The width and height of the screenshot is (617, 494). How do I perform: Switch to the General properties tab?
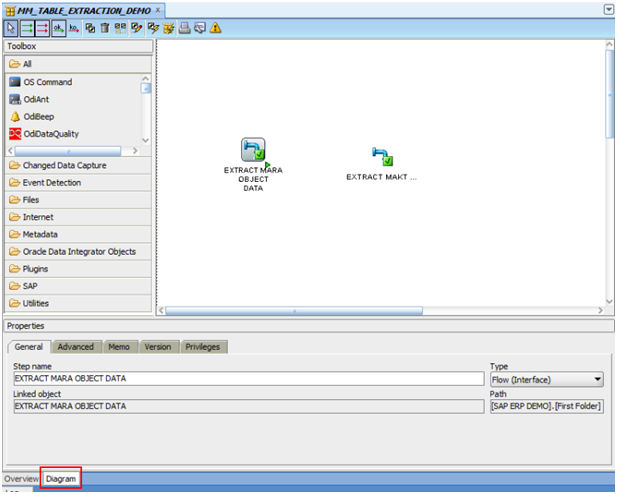29,347
